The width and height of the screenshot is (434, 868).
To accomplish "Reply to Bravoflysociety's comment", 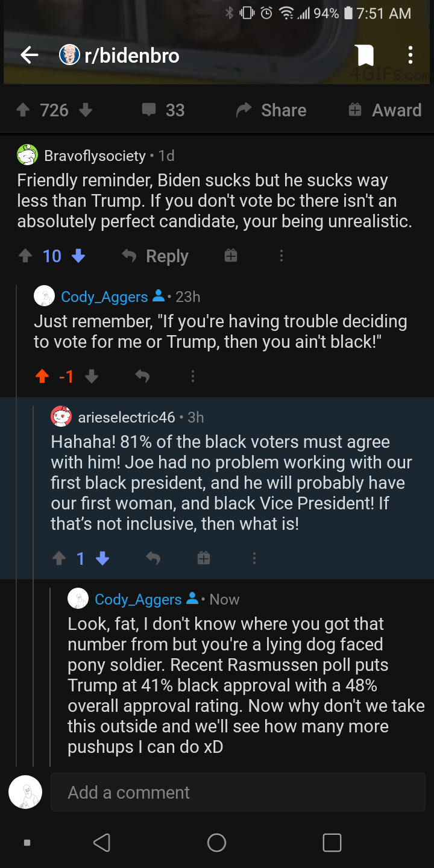I will (156, 256).
